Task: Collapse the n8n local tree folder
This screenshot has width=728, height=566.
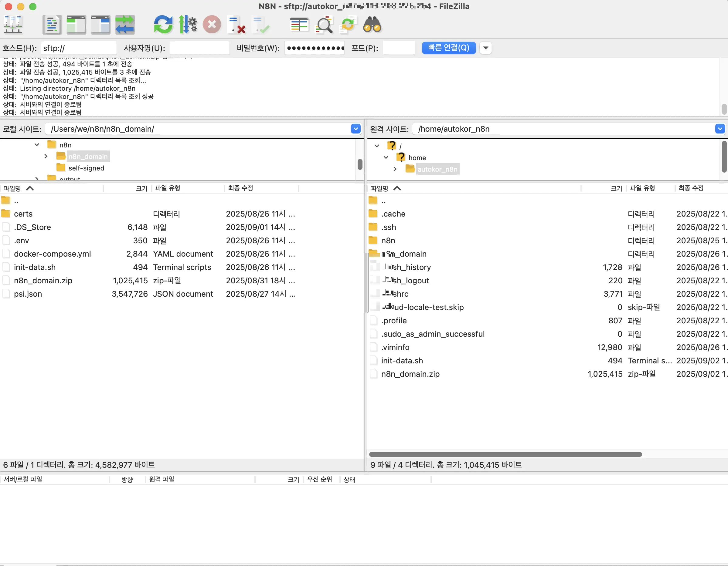Action: pos(37,145)
